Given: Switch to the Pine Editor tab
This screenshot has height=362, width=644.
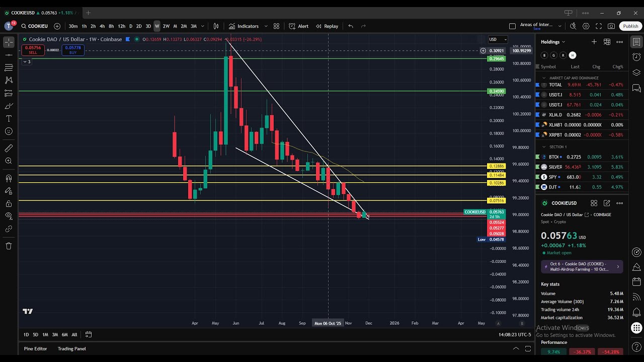Looking at the screenshot, I should pyautogui.click(x=35, y=348).
